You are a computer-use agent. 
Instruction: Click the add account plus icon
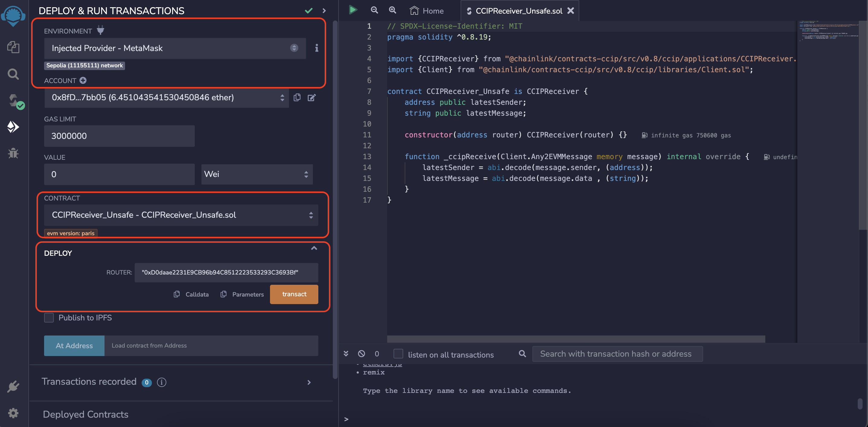tap(83, 81)
